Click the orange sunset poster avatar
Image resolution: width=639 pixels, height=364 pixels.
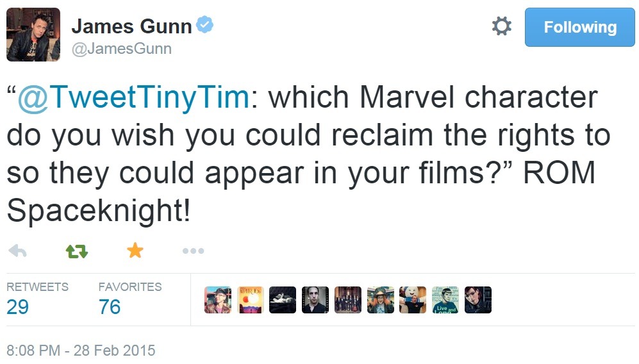(251, 300)
